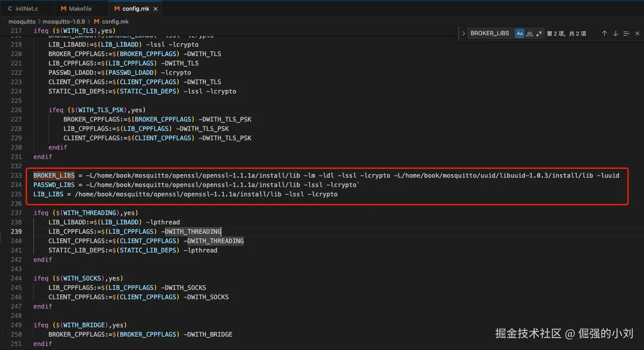Click -DWITH_THREADING on line 239
The image size is (644, 350).
point(191,232)
